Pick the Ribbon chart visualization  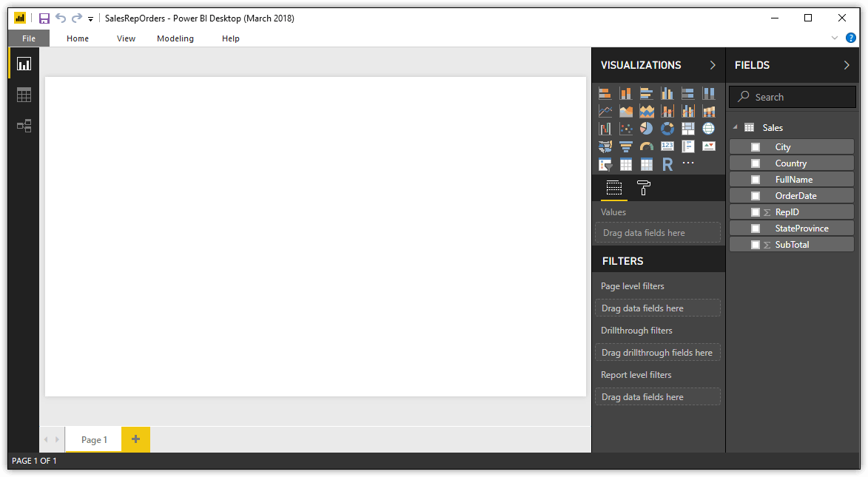click(x=709, y=111)
